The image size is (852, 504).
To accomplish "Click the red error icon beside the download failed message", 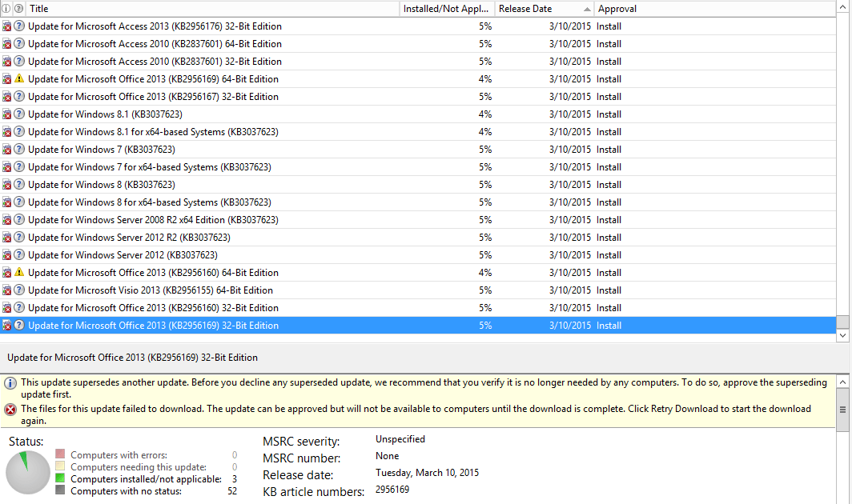I will (x=10, y=410).
